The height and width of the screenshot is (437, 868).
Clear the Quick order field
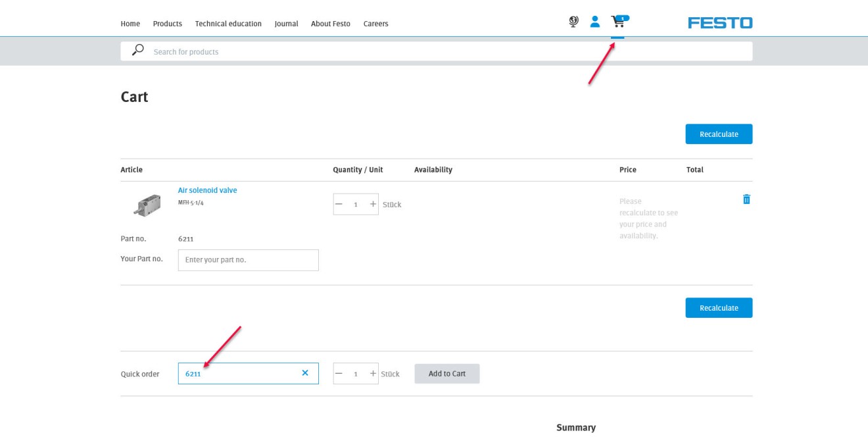[x=305, y=373]
